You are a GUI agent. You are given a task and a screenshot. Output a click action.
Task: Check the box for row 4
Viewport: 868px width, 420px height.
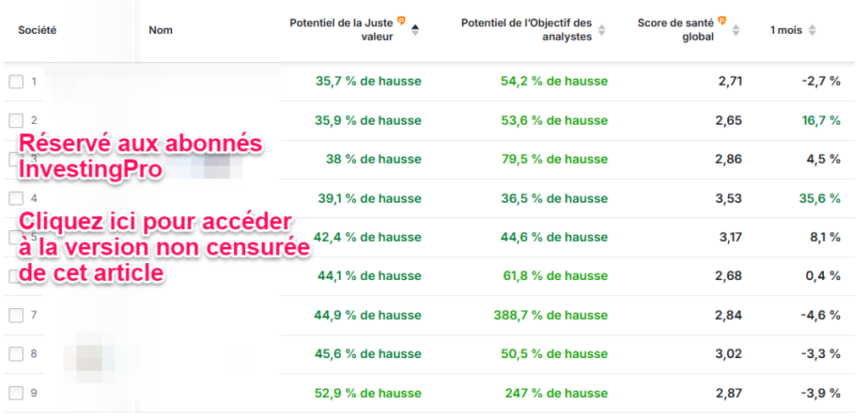click(16, 199)
